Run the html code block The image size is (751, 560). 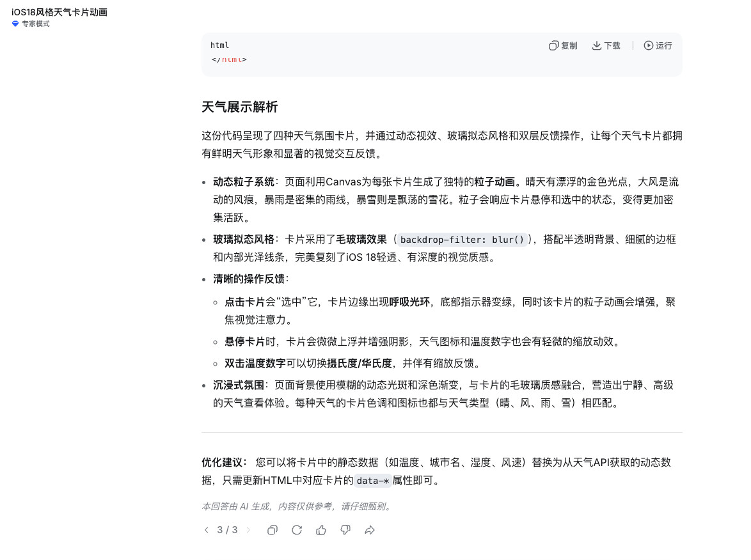(658, 45)
